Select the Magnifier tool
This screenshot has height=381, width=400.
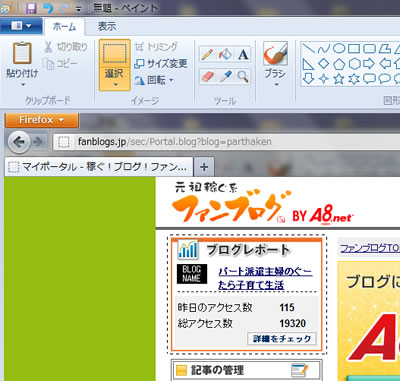243,77
